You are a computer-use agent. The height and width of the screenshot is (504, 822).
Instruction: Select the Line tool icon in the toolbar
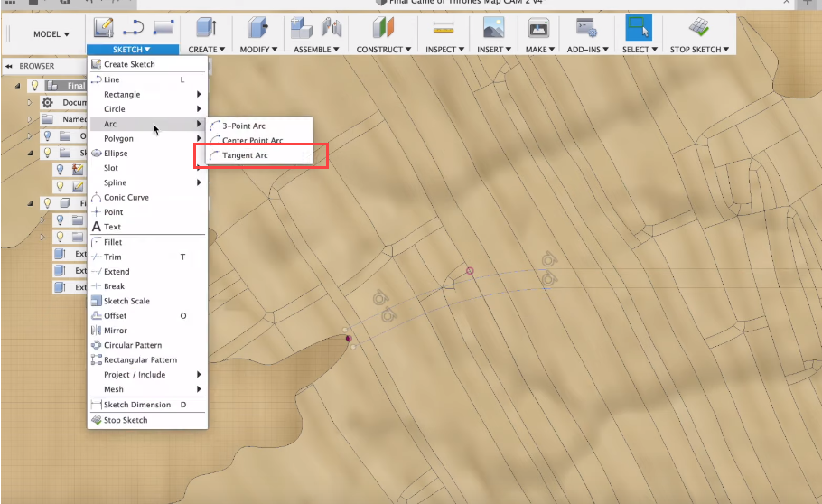click(x=133, y=27)
